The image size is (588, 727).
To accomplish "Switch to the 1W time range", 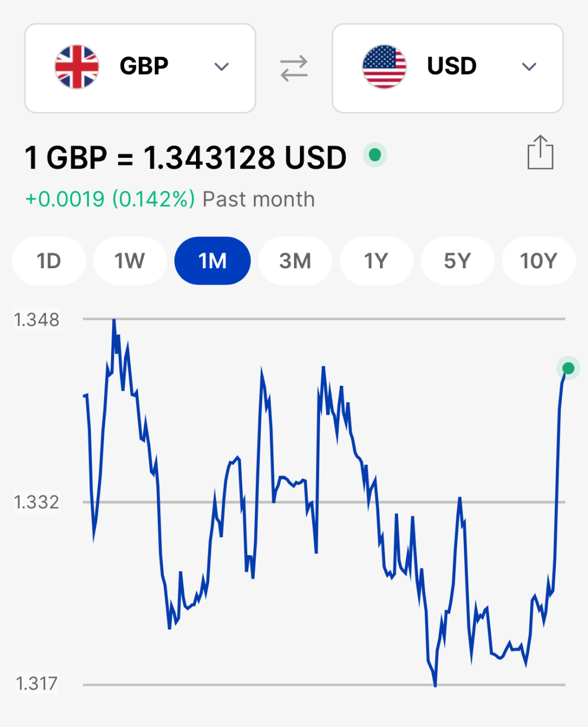I will [x=130, y=261].
